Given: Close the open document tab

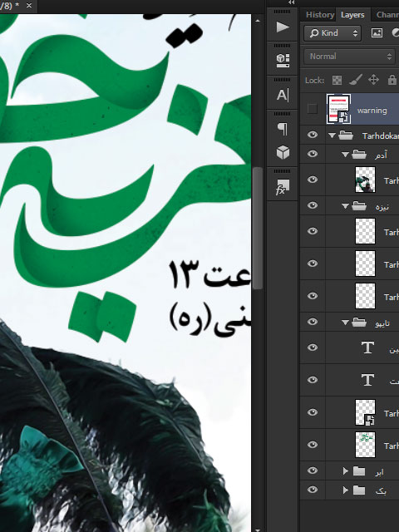Looking at the screenshot, I should click(29, 6).
